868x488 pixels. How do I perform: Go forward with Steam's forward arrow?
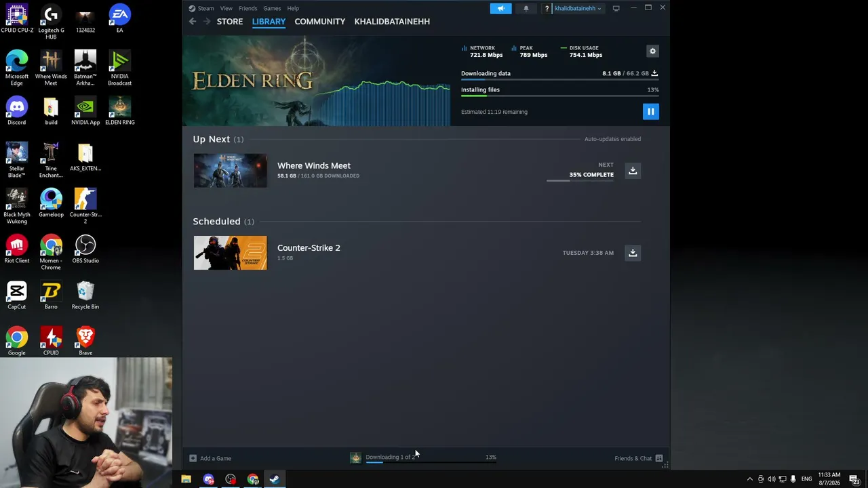pyautogui.click(x=207, y=22)
